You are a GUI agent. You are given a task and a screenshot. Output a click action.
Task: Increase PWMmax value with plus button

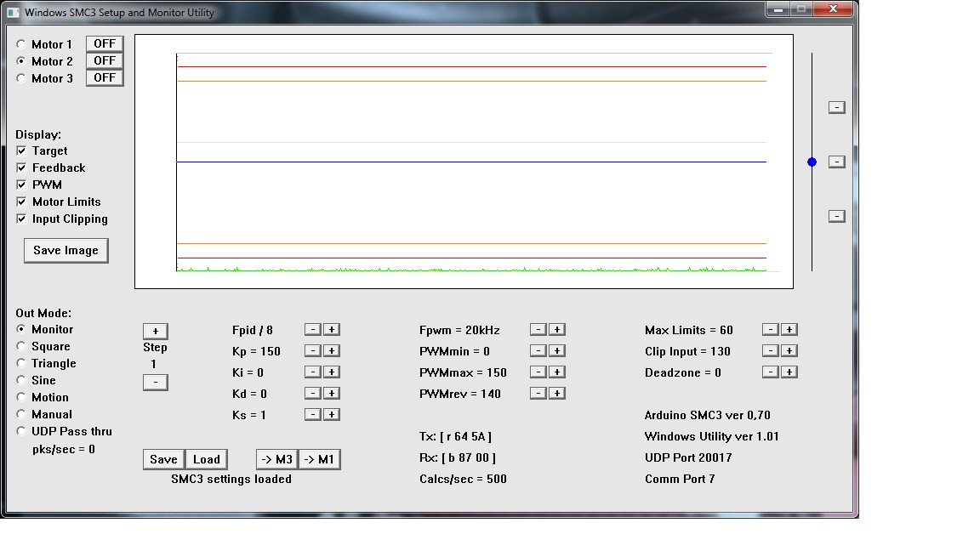coord(556,372)
